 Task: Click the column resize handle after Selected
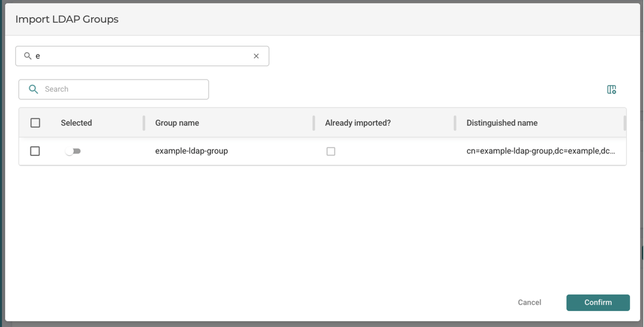(x=144, y=123)
